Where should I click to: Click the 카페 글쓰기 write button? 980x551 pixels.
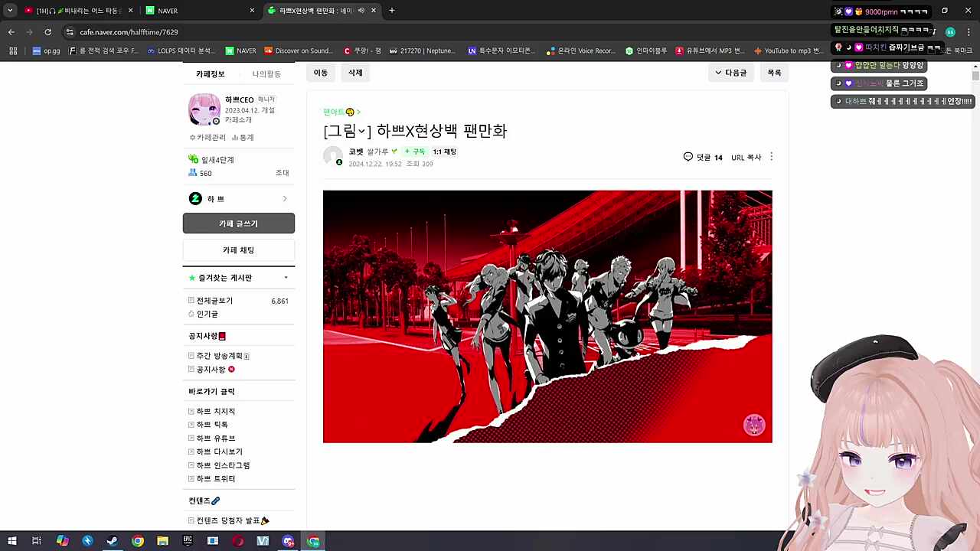(239, 223)
